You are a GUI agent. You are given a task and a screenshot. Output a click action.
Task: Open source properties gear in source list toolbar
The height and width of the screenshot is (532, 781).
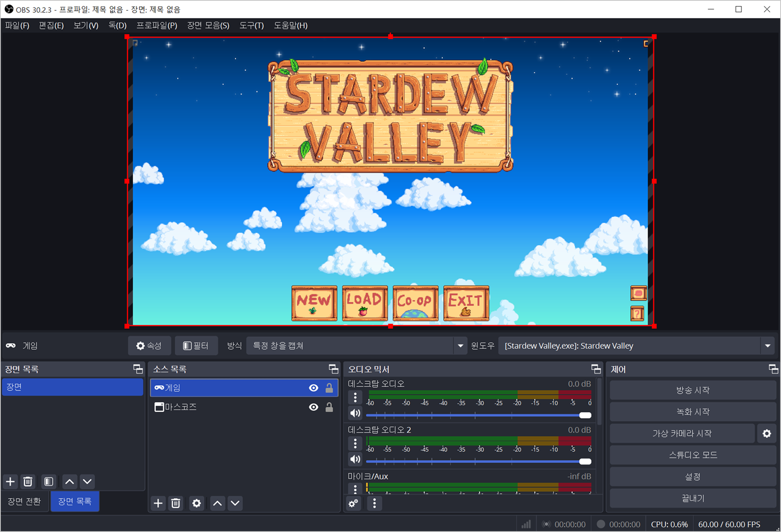click(197, 503)
